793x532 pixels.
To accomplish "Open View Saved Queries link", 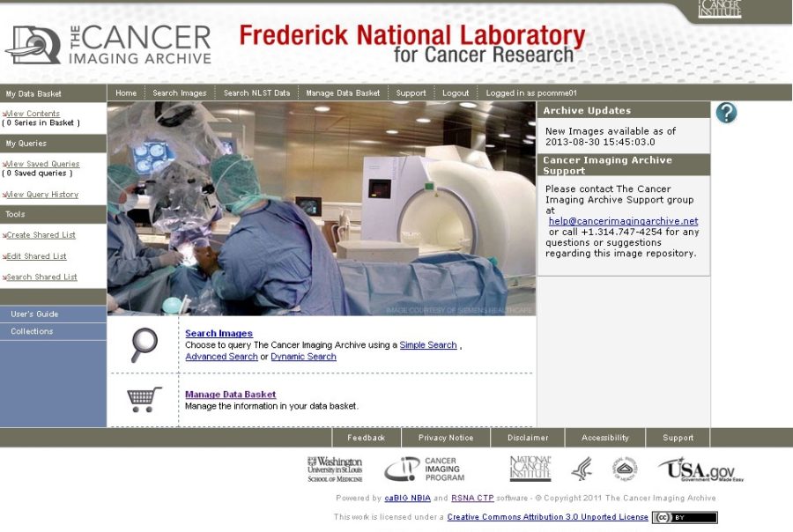I will (x=41, y=164).
